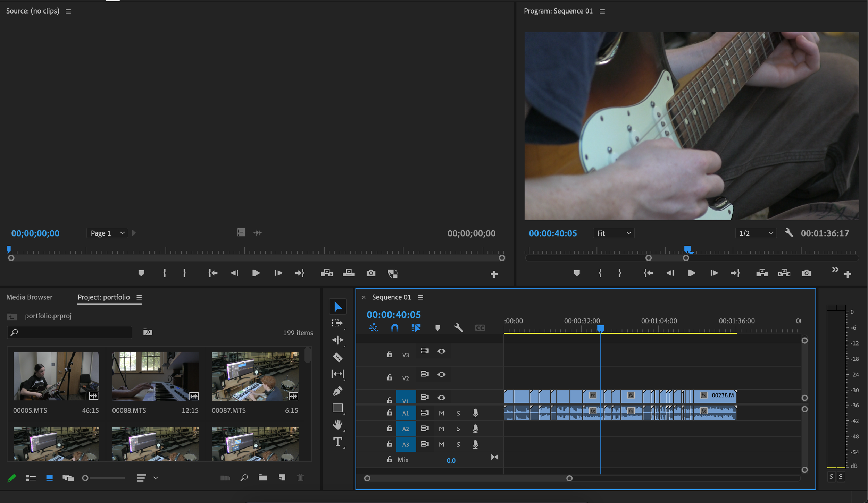Expand the Page 1 dropdown in Source monitor

pos(107,233)
